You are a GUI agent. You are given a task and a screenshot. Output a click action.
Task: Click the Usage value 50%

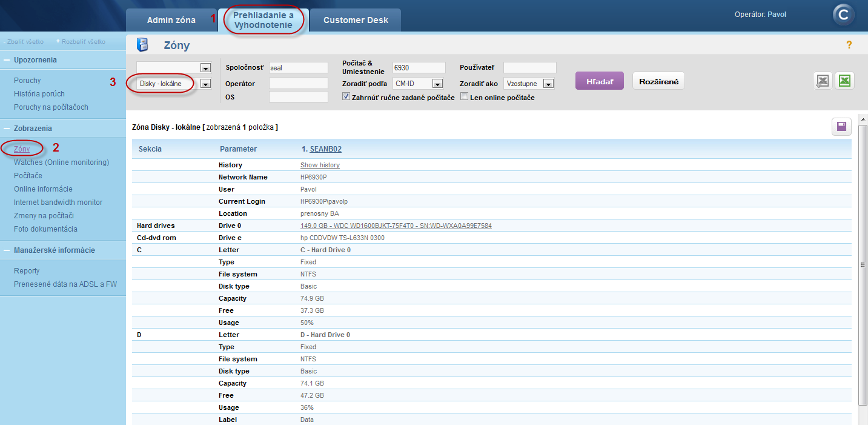pos(307,323)
